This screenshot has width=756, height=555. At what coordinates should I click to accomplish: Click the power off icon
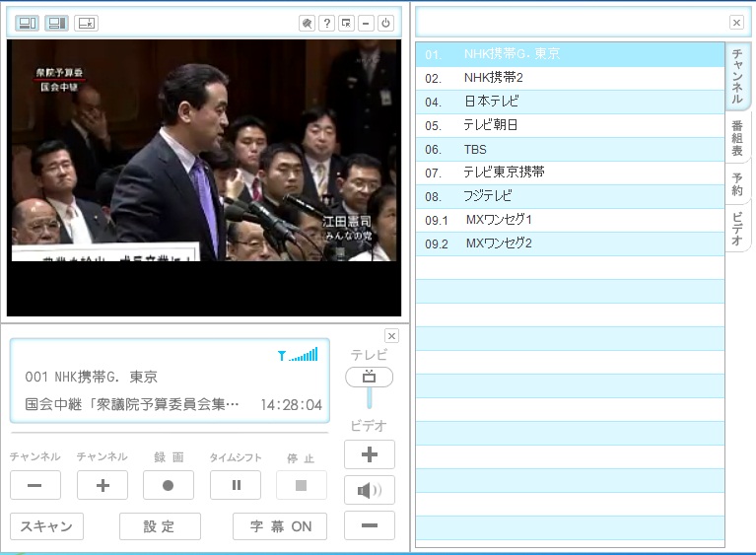[385, 23]
